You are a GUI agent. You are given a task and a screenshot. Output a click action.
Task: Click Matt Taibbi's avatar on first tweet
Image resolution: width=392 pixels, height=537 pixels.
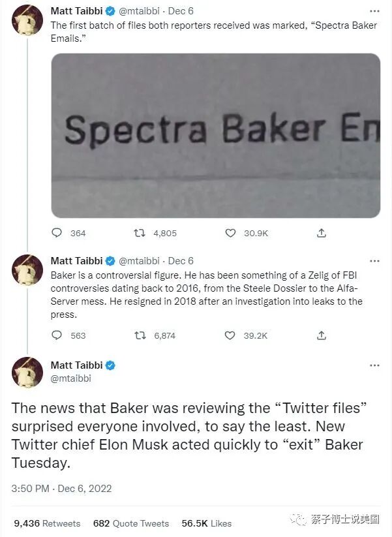tap(27, 20)
